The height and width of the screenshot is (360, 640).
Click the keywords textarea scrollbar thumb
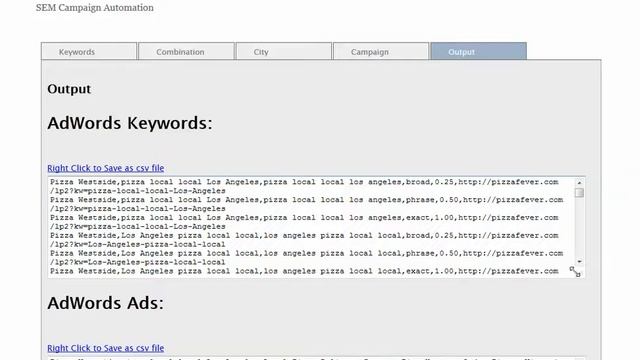coord(579,193)
